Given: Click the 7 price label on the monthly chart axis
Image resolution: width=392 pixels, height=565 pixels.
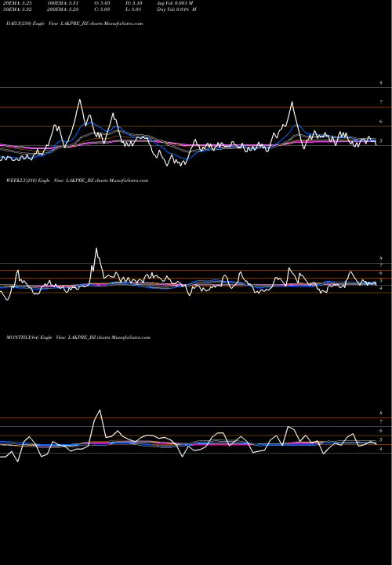Looking at the screenshot, I should tap(381, 421).
